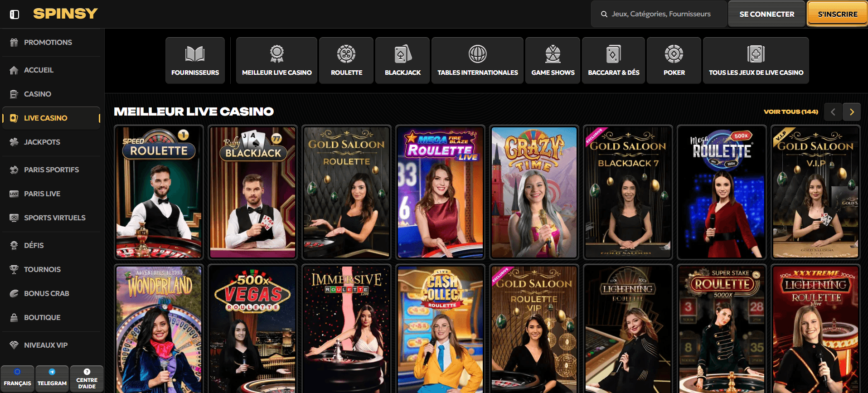The width and height of the screenshot is (868, 393).
Task: Click the Se Connecter button
Action: 766,14
